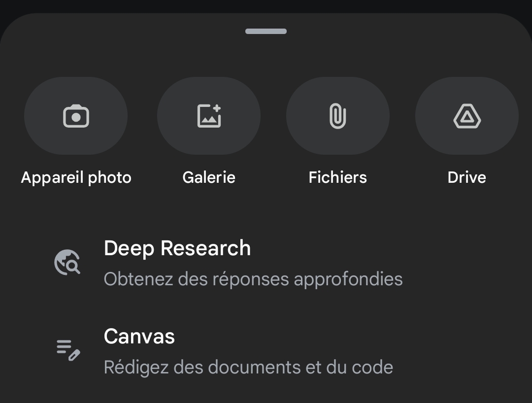Screen dimensions: 532x403
Task: Tap the paperclip Fichiers icon
Action: (338, 116)
